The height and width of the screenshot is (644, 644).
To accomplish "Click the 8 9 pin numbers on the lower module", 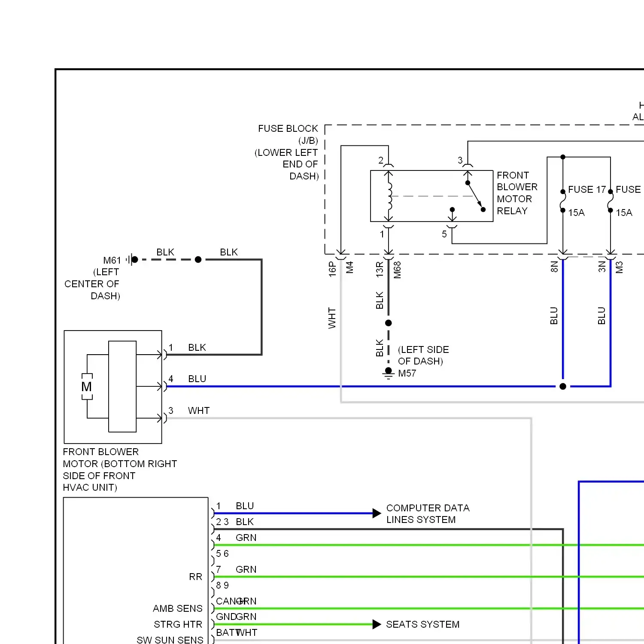I will point(222,585).
